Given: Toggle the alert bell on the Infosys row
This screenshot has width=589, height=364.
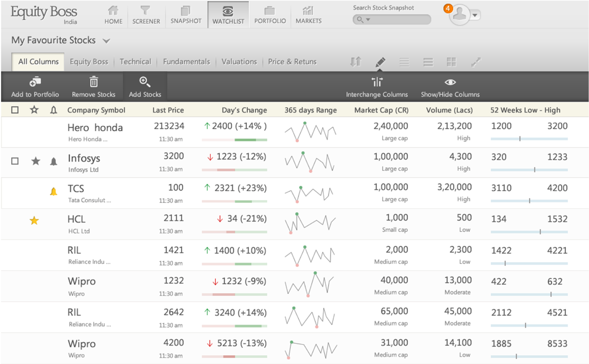Looking at the screenshot, I should [53, 161].
